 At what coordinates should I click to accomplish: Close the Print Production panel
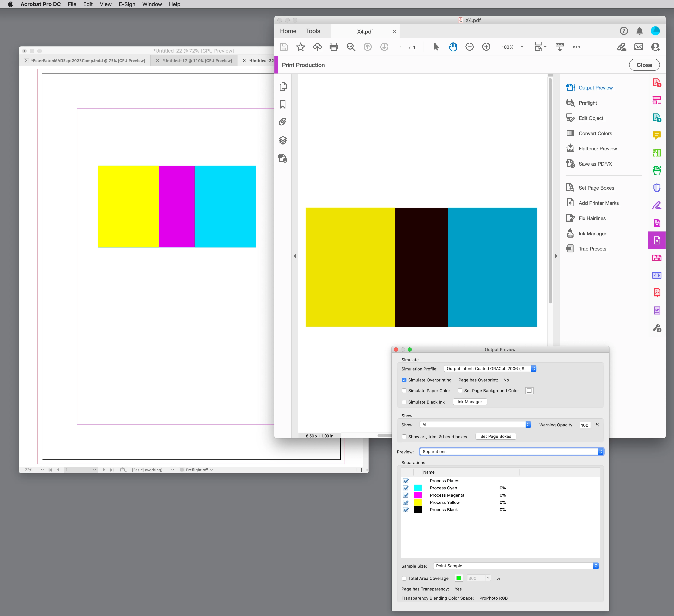tap(644, 65)
